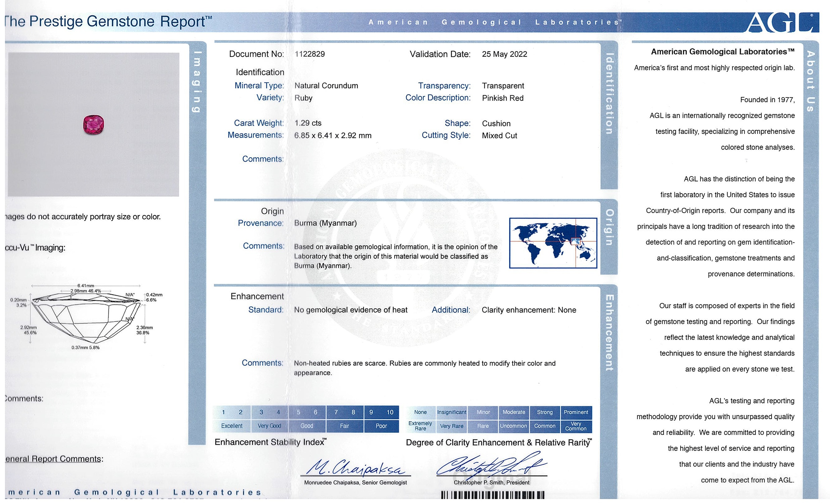Click the Poor stability index cell

tap(381, 426)
